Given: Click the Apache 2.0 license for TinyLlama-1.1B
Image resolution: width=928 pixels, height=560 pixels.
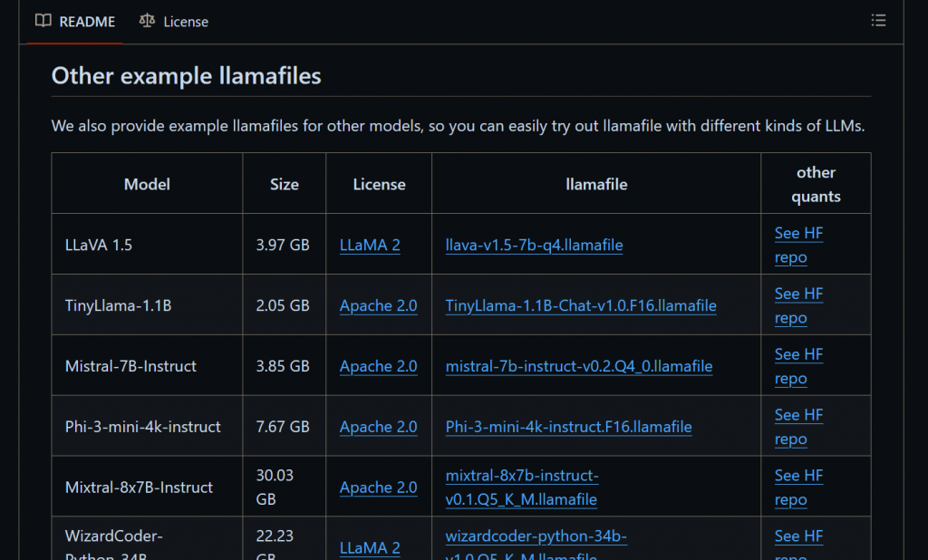Looking at the screenshot, I should [x=378, y=305].
